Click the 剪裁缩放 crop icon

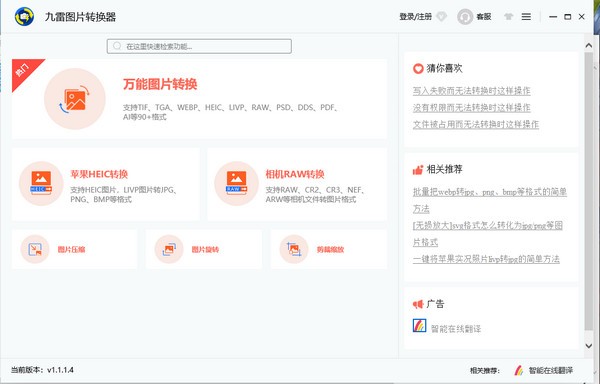coord(294,249)
